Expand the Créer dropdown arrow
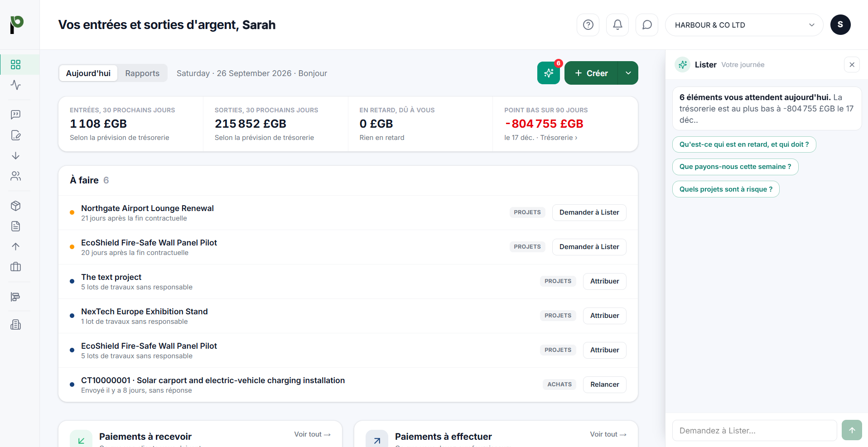 (x=628, y=73)
